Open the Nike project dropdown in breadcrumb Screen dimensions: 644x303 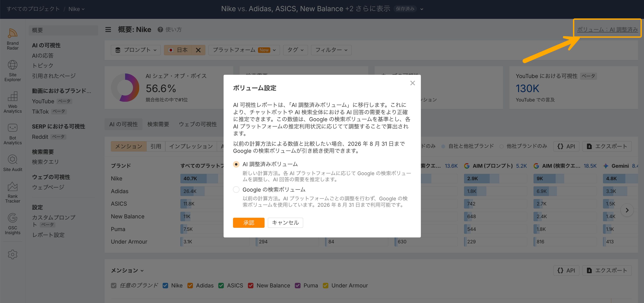(76, 9)
